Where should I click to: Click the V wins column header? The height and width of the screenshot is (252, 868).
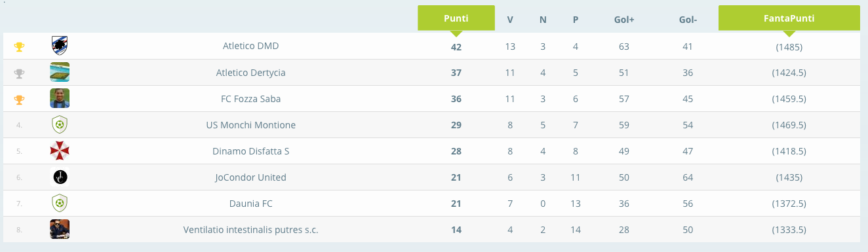coord(510,20)
